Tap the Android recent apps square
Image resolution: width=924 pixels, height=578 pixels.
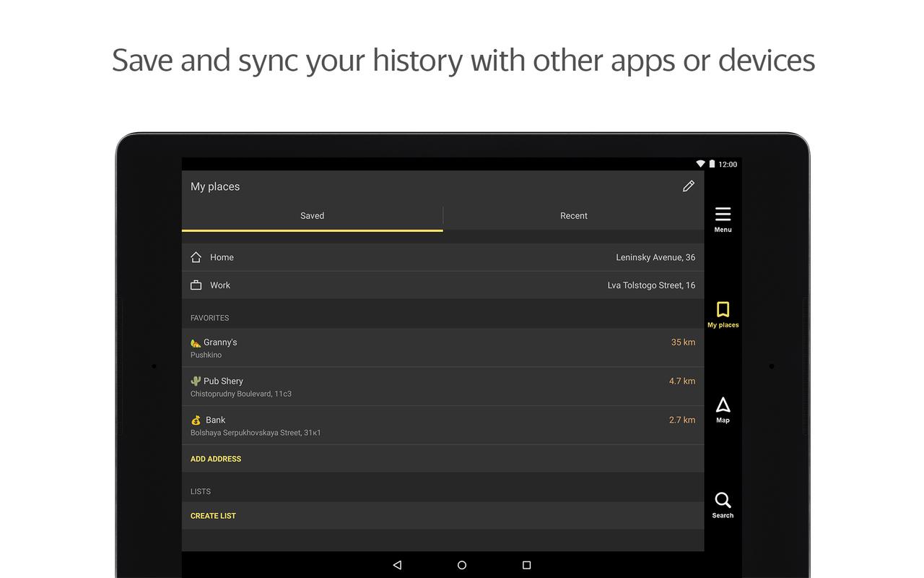526,565
